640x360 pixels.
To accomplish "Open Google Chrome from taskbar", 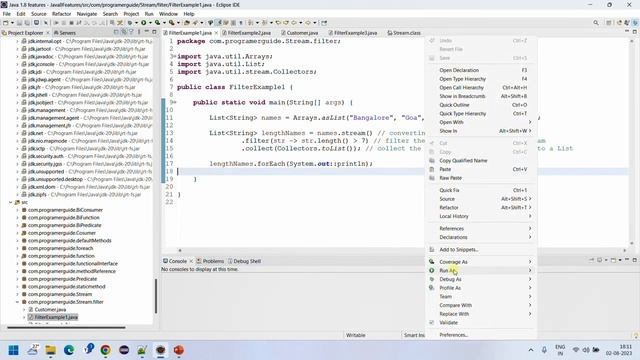I will [105, 350].
